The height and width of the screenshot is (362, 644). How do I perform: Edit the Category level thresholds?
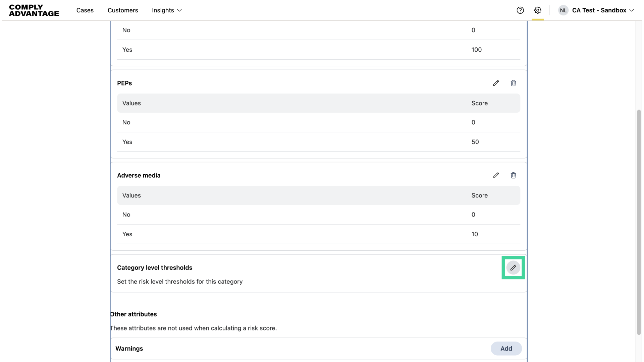tap(513, 267)
